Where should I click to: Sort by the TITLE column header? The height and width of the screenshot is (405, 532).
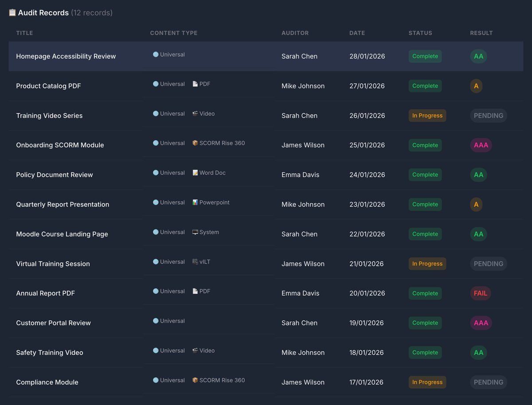tap(24, 33)
